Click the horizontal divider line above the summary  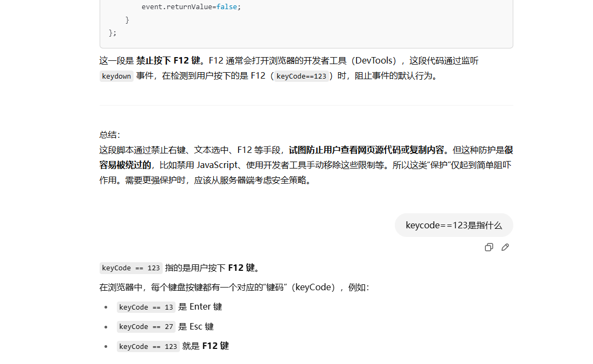pos(306,105)
